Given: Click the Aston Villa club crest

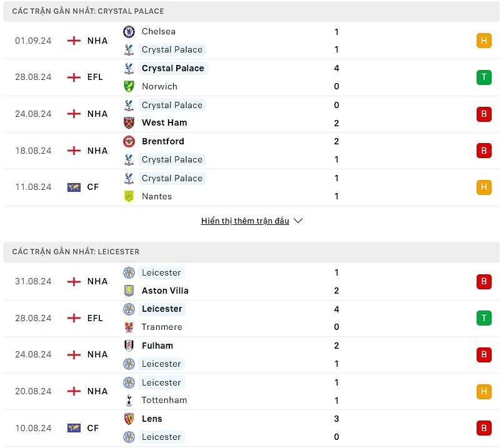Looking at the screenshot, I should click(129, 291).
